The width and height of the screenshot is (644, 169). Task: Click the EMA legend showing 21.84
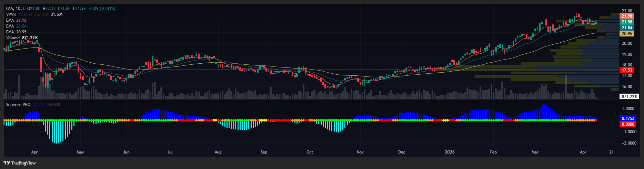pyautogui.click(x=16, y=26)
